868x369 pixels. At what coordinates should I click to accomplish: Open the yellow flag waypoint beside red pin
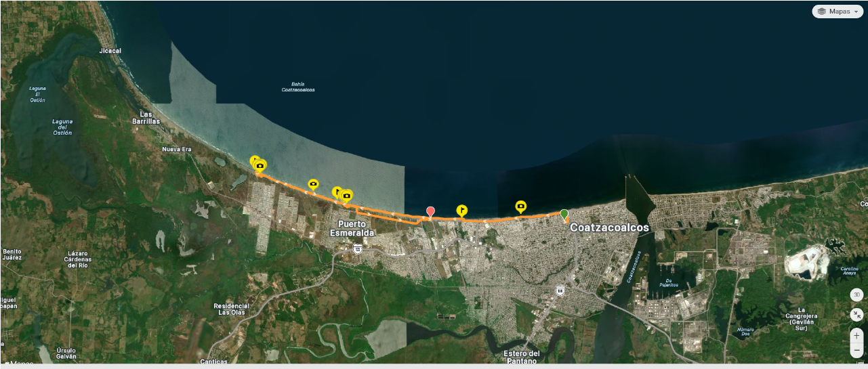pyautogui.click(x=462, y=210)
